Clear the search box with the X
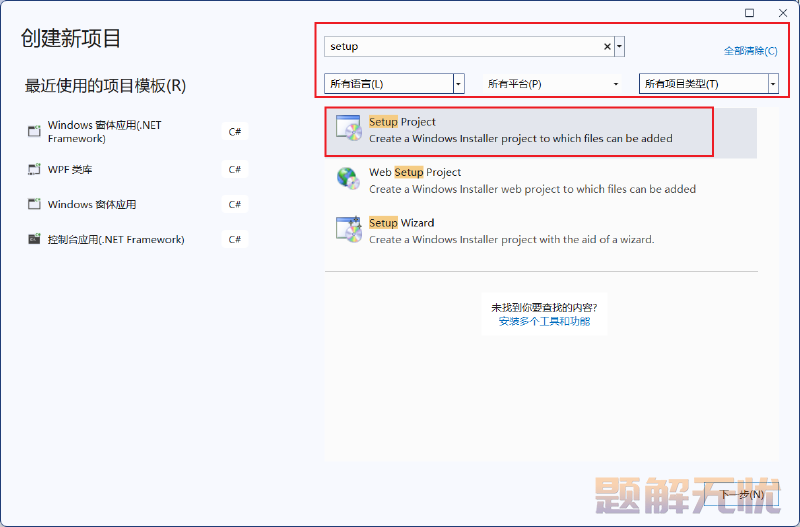The width and height of the screenshot is (800, 527). [607, 46]
